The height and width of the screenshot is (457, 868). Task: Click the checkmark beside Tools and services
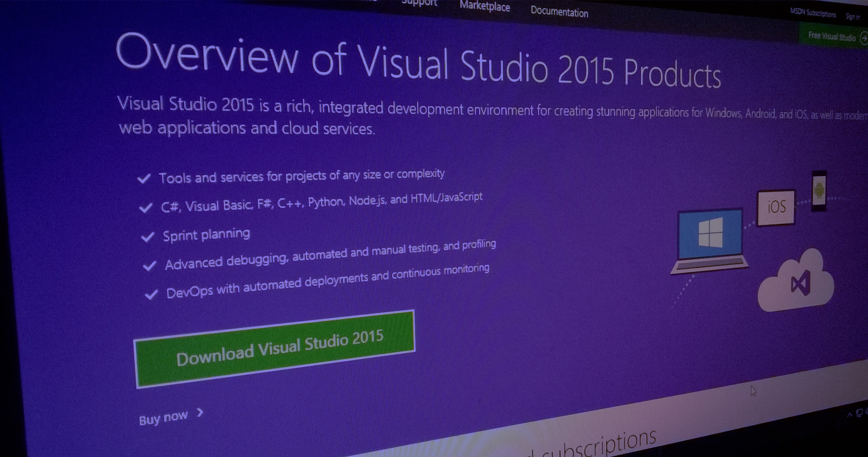tap(144, 179)
